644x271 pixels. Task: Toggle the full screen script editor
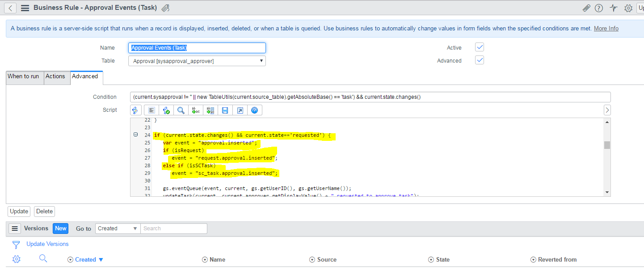click(240, 110)
